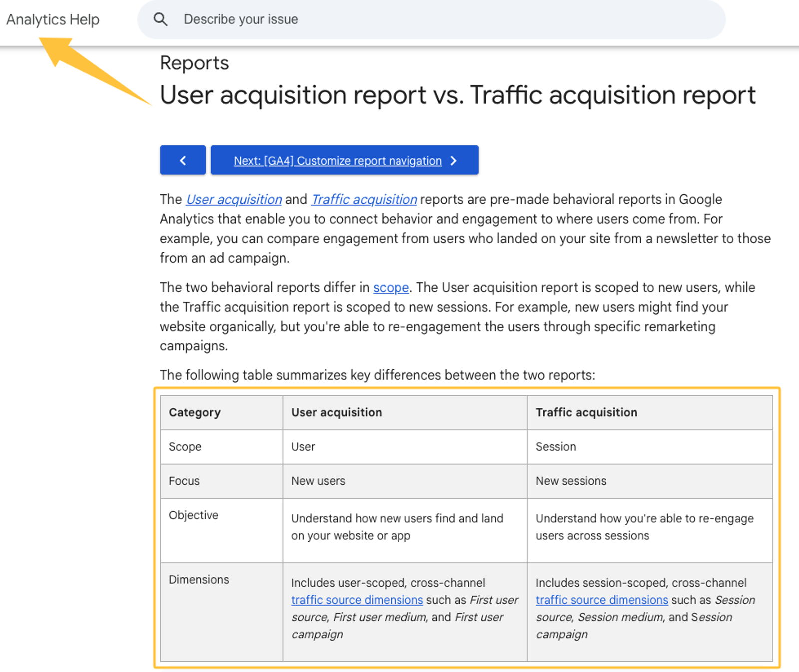Click the Focus row label
Image resolution: width=799 pixels, height=672 pixels.
184,481
